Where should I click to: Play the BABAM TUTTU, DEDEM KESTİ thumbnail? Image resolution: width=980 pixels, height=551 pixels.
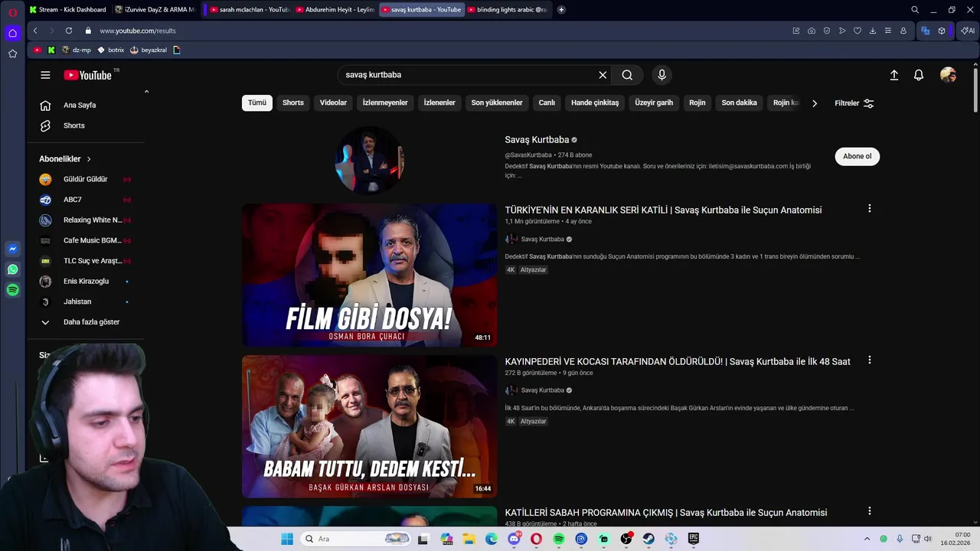(370, 426)
